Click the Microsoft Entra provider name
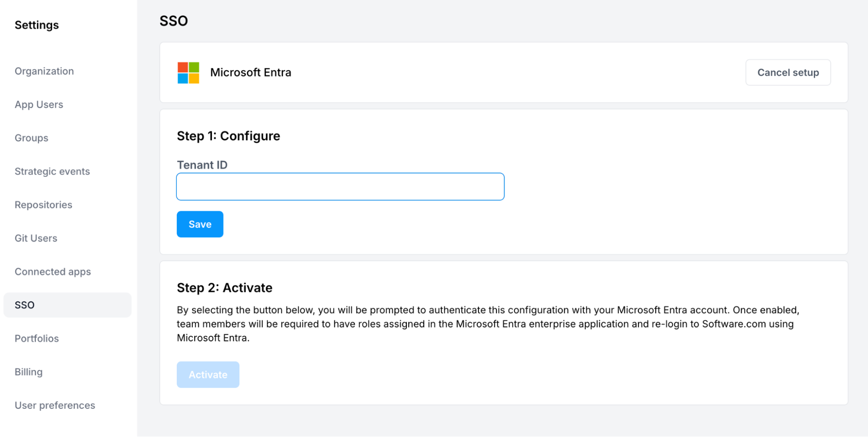868x437 pixels. (x=251, y=73)
